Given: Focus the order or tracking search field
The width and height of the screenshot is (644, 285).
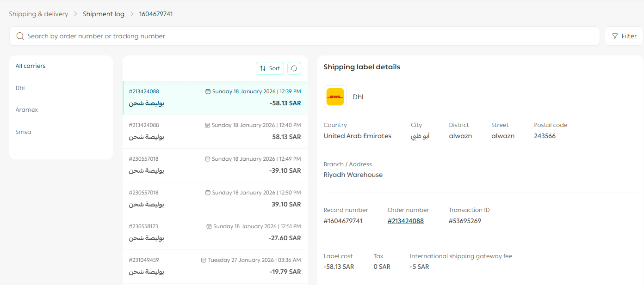Looking at the screenshot, I should pyautogui.click(x=305, y=36).
